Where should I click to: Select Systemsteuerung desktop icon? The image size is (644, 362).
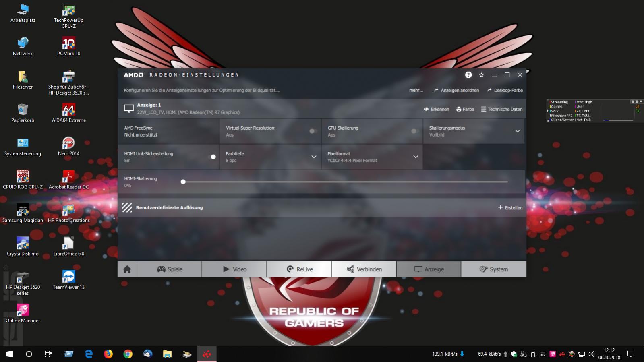coord(23,147)
